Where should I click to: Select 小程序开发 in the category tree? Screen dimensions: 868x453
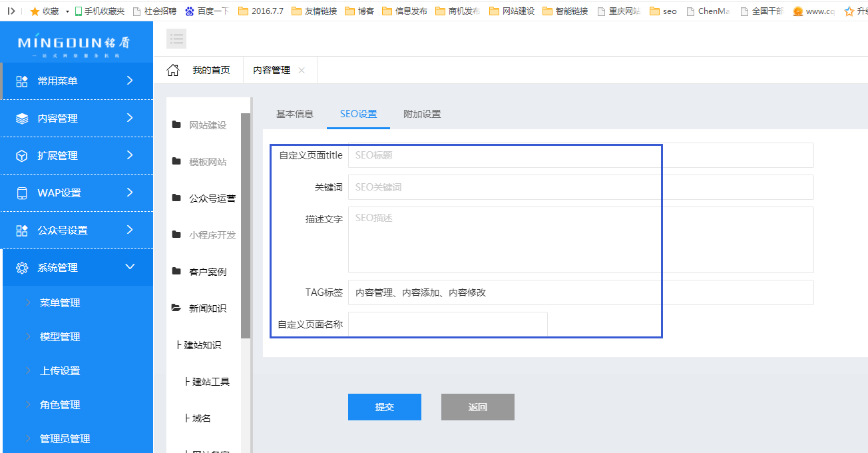coord(212,235)
